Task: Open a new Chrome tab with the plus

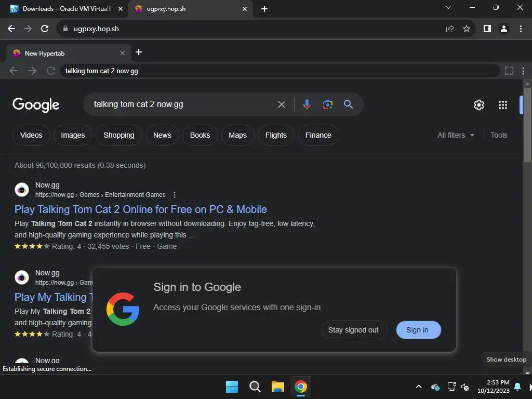Action: 264,9
